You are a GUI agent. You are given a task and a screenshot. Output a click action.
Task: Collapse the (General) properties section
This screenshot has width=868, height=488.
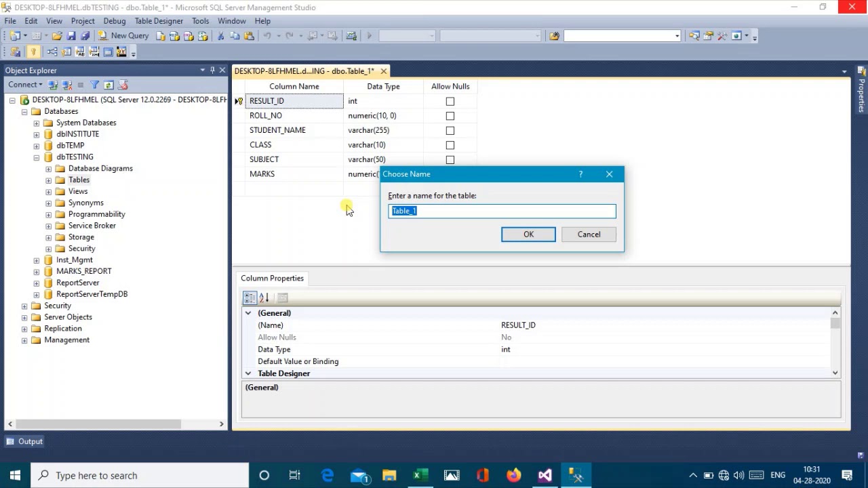pyautogui.click(x=248, y=313)
